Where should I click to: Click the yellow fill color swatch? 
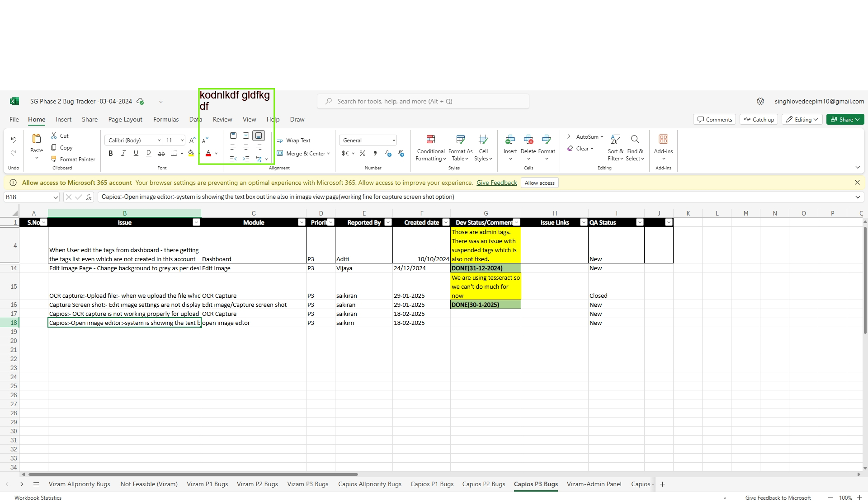pos(191,153)
